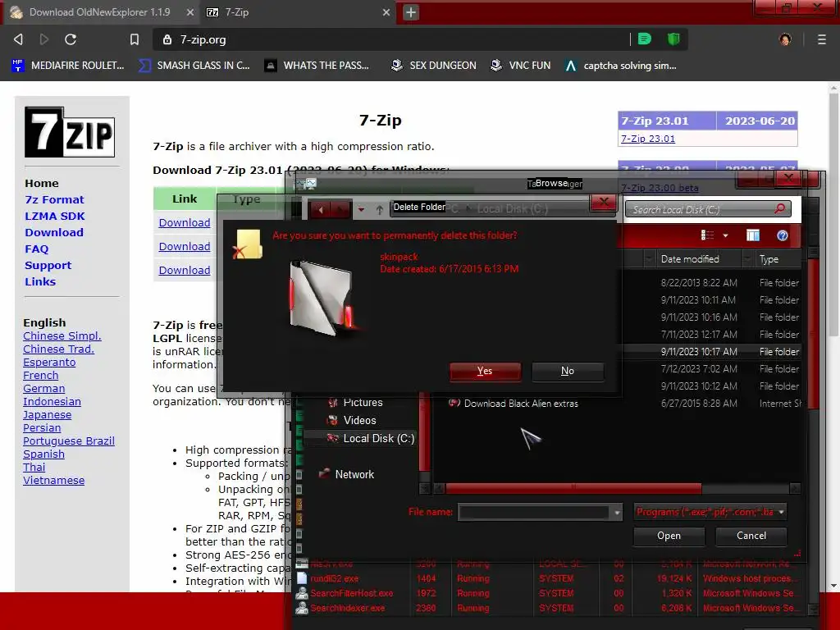
Task: Open the Programs file type dropdown
Action: [710, 512]
